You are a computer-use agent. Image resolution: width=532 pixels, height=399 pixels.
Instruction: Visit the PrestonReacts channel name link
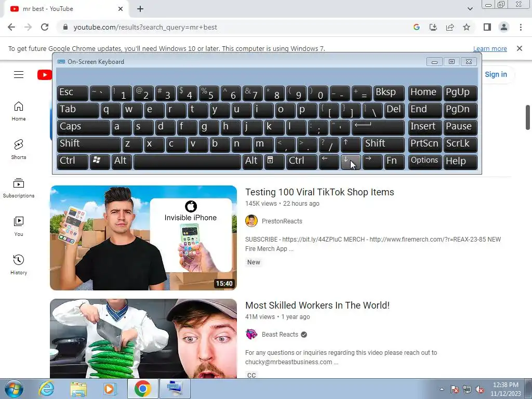(282, 221)
